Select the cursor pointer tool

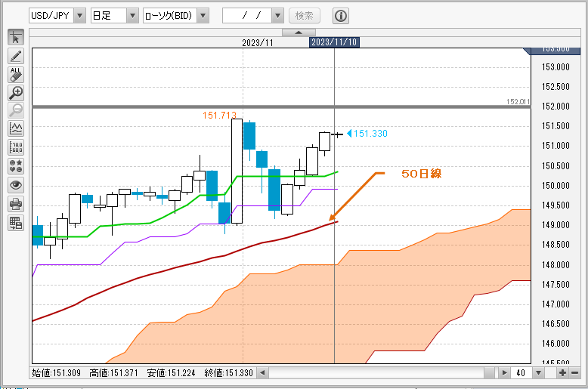tap(16, 38)
